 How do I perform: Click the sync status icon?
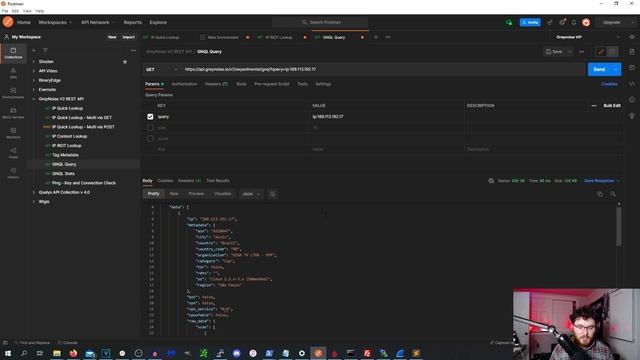coord(509,22)
